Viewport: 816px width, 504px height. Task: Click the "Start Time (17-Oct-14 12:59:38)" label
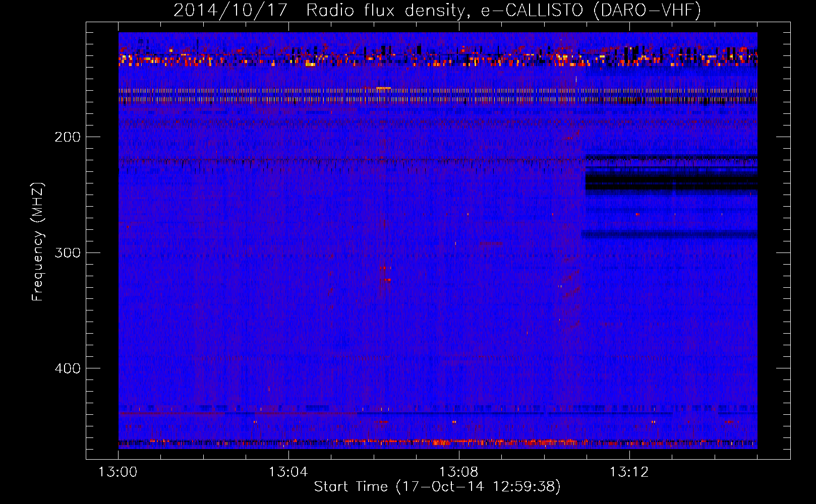[437, 487]
